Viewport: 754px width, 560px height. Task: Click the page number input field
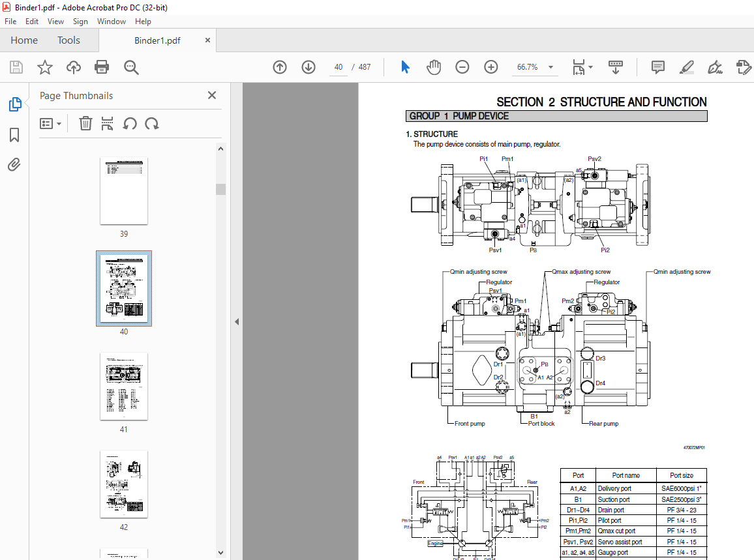tap(339, 67)
